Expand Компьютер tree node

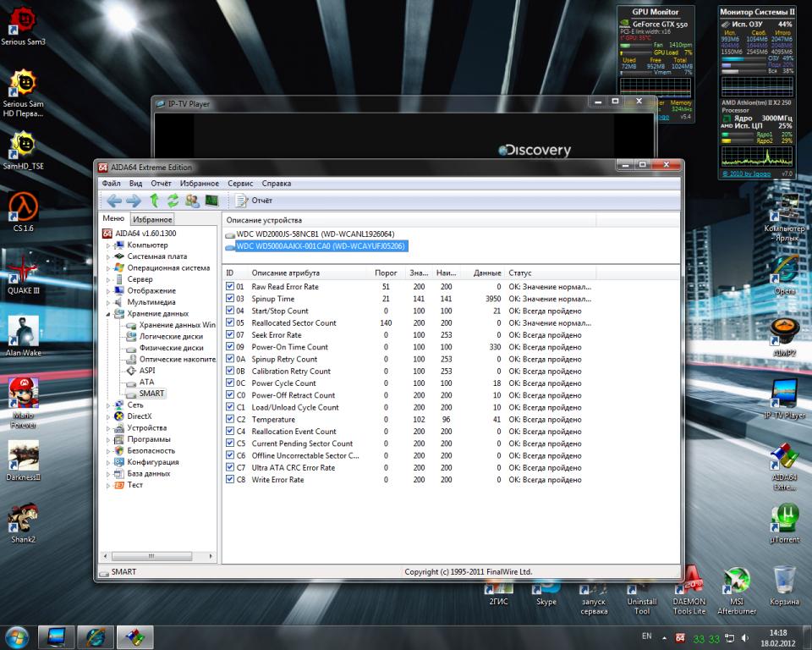pos(108,245)
